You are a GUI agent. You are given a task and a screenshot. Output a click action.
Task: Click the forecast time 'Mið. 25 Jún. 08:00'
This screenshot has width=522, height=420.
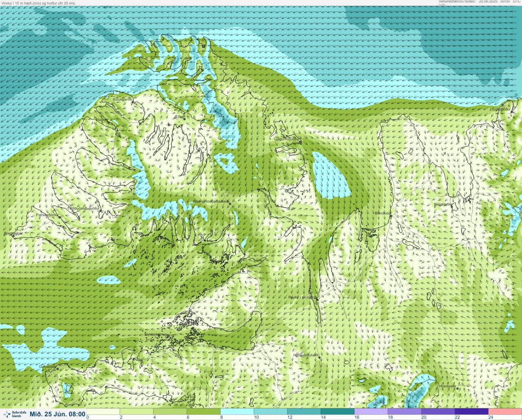[x=58, y=414]
